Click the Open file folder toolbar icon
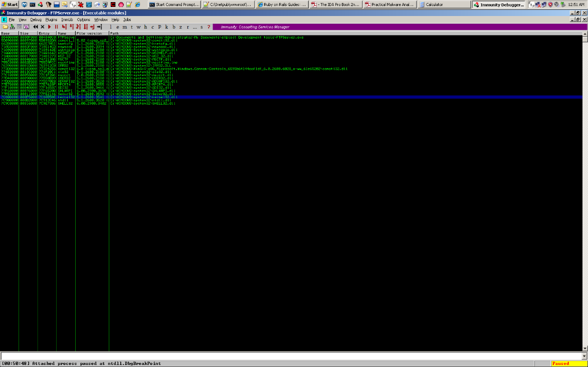 point(5,27)
